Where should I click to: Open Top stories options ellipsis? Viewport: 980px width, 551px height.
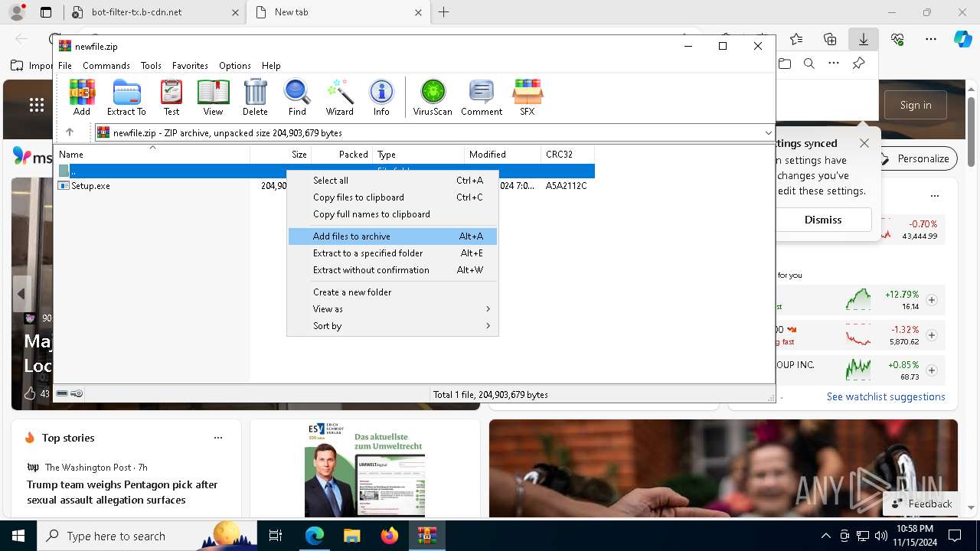coord(218,438)
